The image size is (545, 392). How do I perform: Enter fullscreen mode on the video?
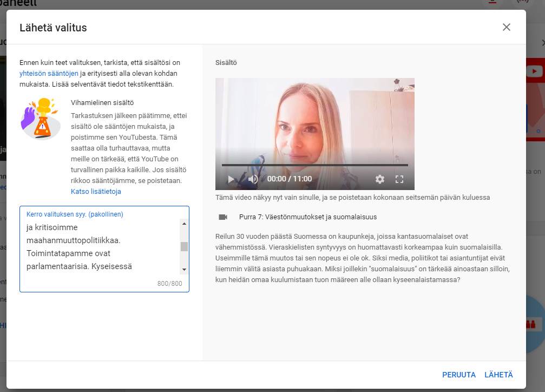(x=399, y=179)
